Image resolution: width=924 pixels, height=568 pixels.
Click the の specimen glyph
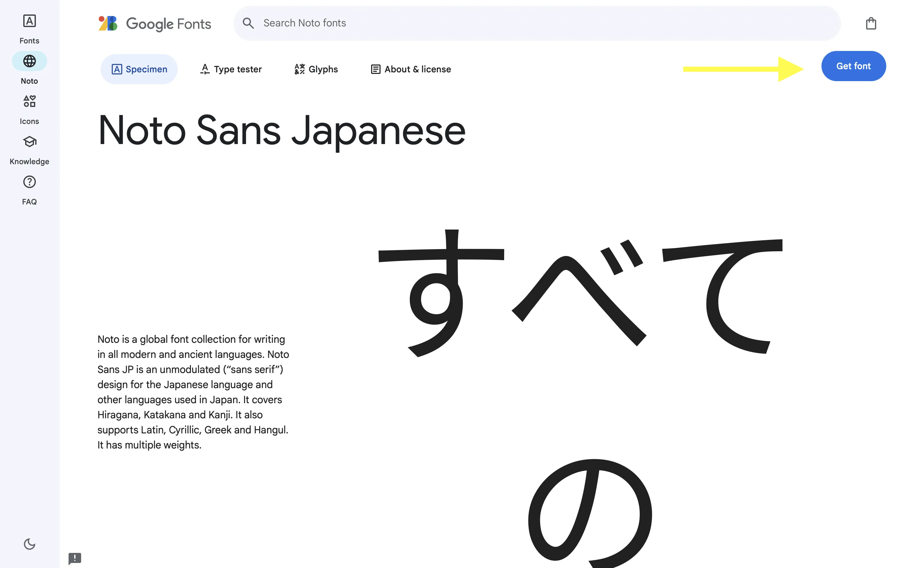coord(590,513)
